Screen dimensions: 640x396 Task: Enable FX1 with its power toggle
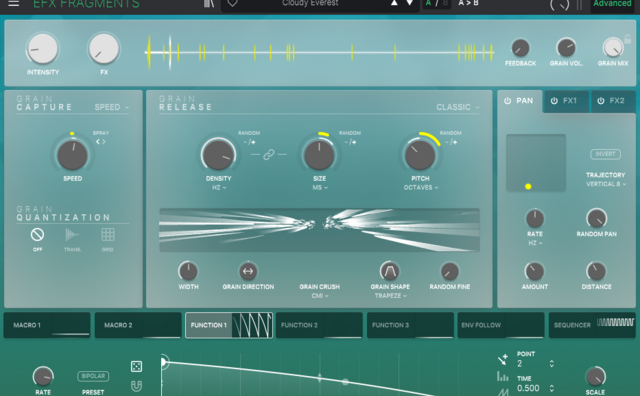coord(554,101)
